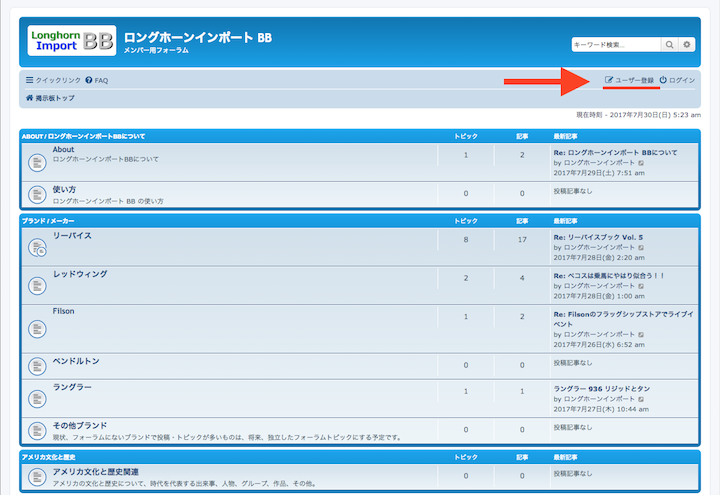The width and height of the screenshot is (720, 495).
Task: Click the date 2017年7月26日(水) 6:52 am
Action: coord(599,345)
